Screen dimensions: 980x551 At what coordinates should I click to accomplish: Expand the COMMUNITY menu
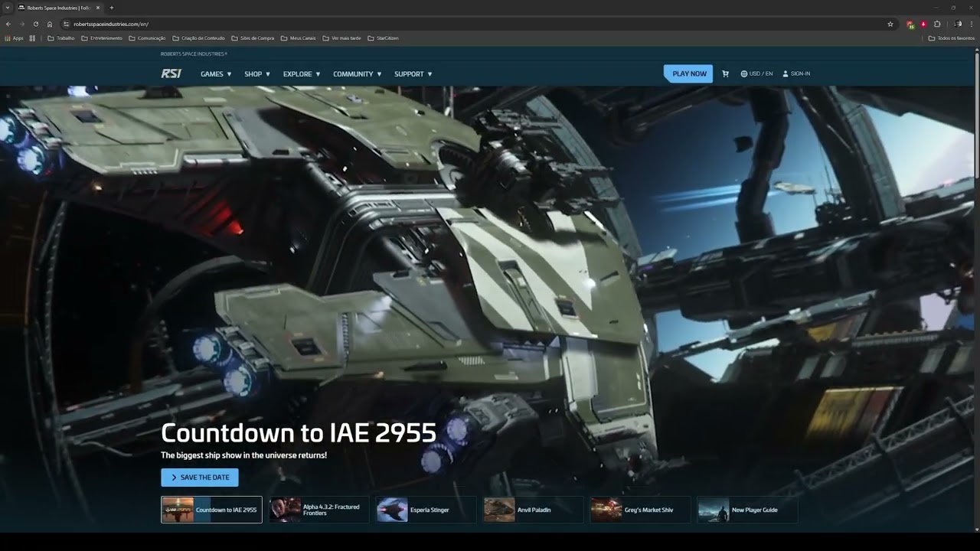pos(357,74)
